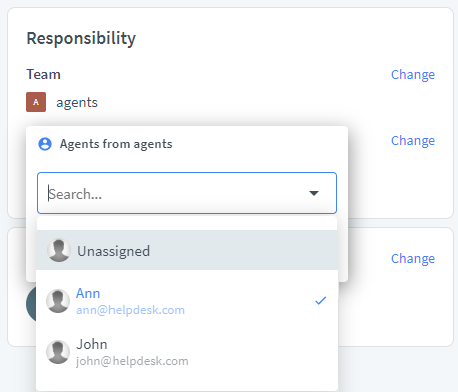Viewport: 458px width, 392px height.
Task: Click the Agents from agents header
Action: coord(116,144)
